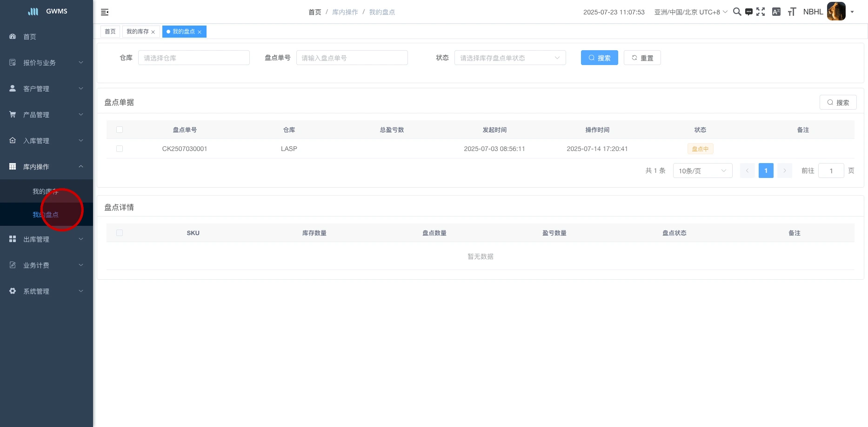The width and height of the screenshot is (868, 427).
Task: Check the CK2507030001 row checkbox
Action: 120,149
